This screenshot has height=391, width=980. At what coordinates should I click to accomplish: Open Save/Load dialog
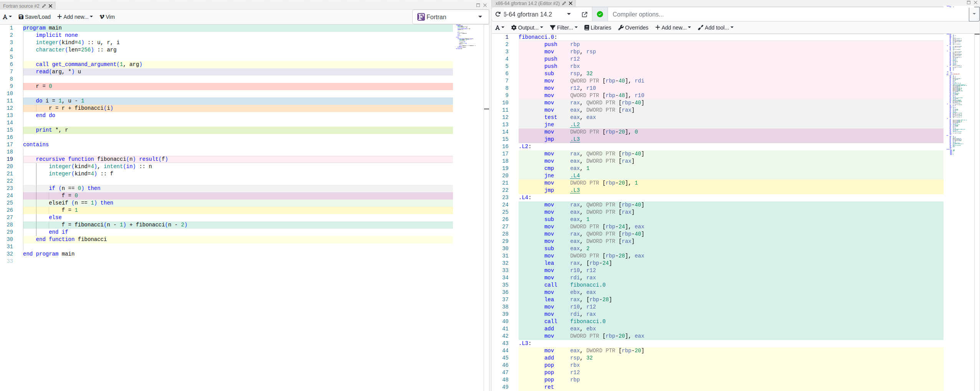(x=35, y=17)
